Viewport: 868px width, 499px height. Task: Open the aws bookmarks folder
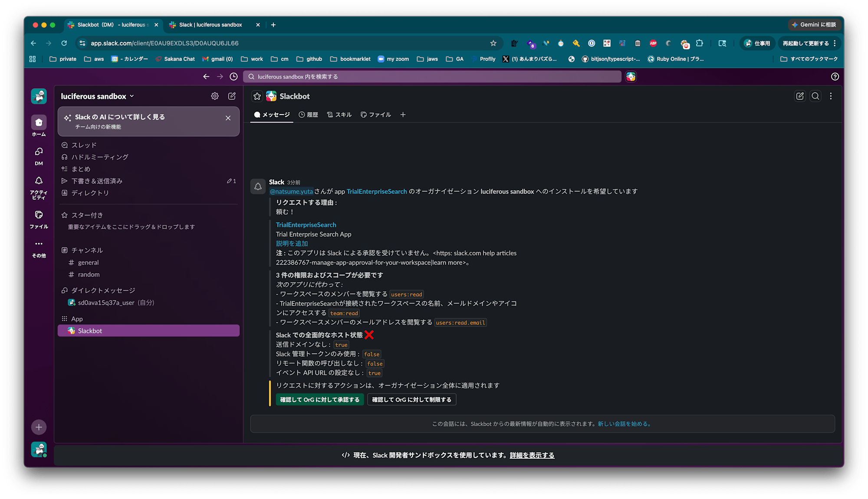click(x=94, y=59)
